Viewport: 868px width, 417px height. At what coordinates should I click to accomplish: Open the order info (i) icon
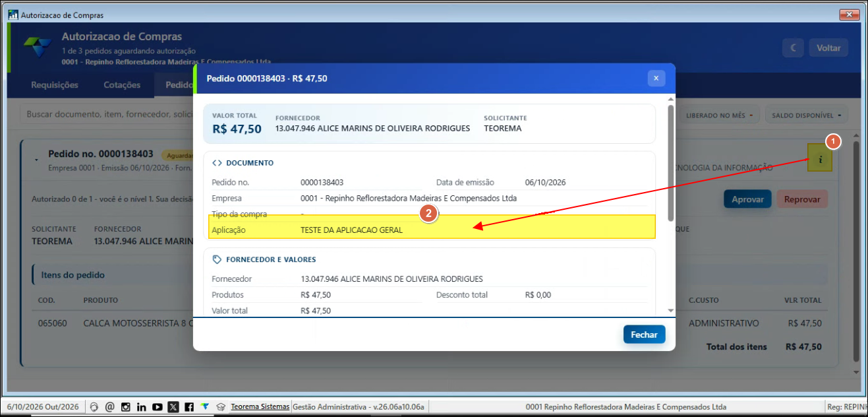point(820,159)
